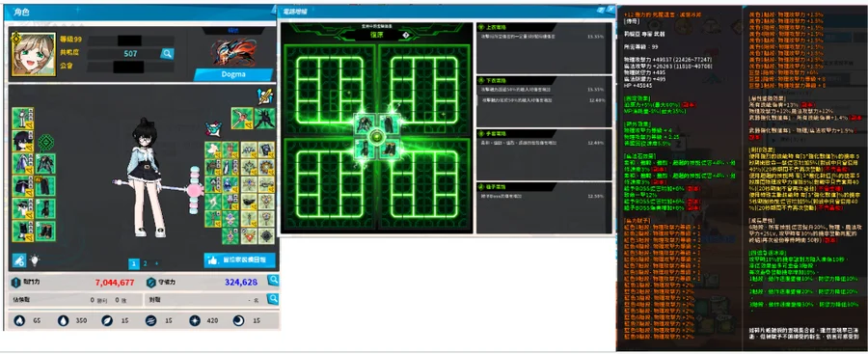Open the sword upgrade icon above equipment slots

point(265,95)
